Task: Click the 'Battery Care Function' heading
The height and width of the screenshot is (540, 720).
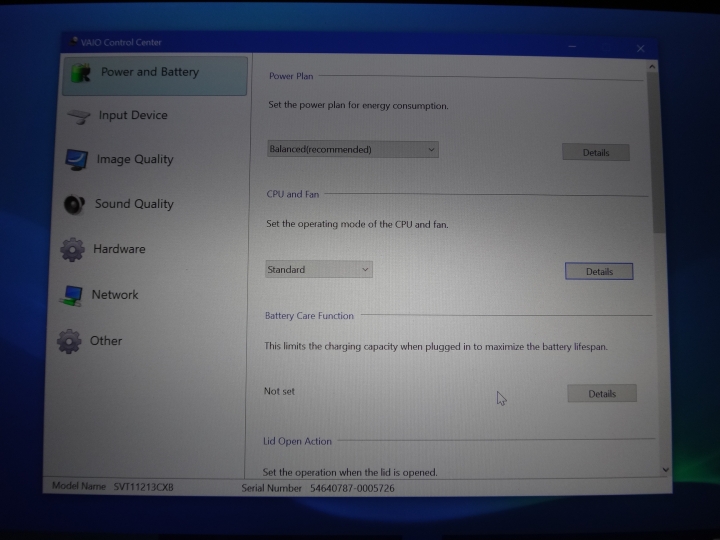Action: (x=309, y=316)
